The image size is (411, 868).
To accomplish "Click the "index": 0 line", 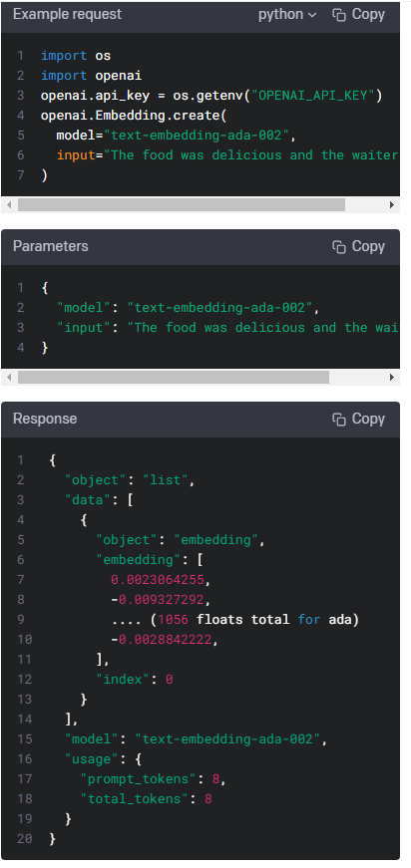I will (x=135, y=680).
